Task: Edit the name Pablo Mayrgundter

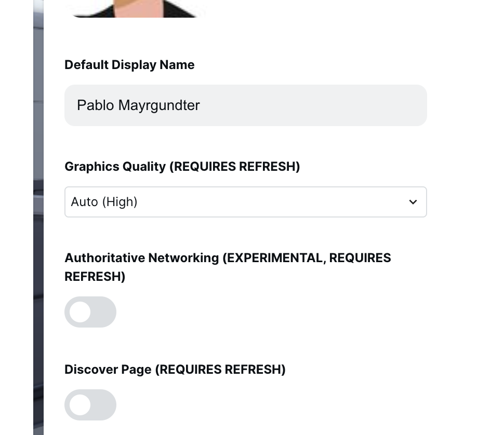Action: click(x=138, y=105)
